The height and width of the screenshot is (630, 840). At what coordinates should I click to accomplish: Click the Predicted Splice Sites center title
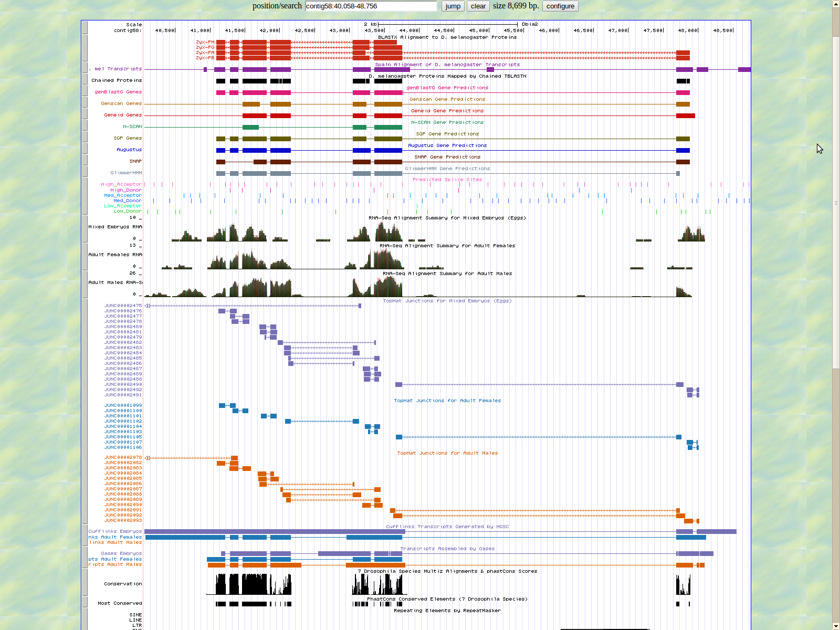447,180
